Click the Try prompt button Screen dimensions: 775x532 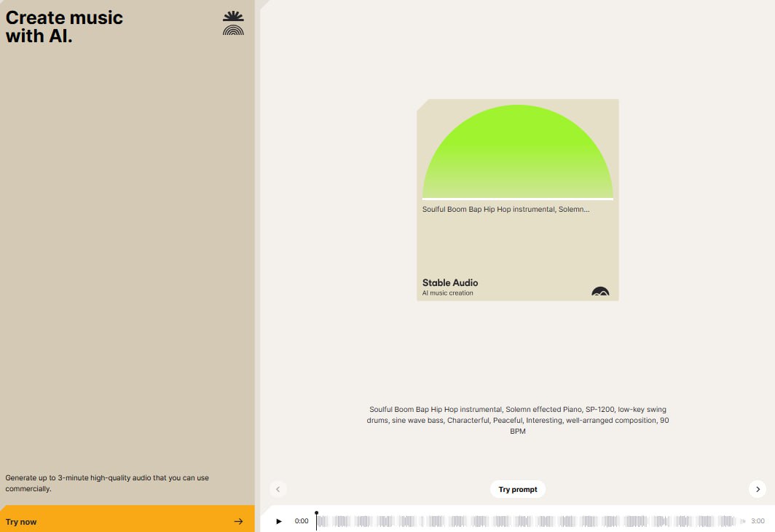point(518,489)
